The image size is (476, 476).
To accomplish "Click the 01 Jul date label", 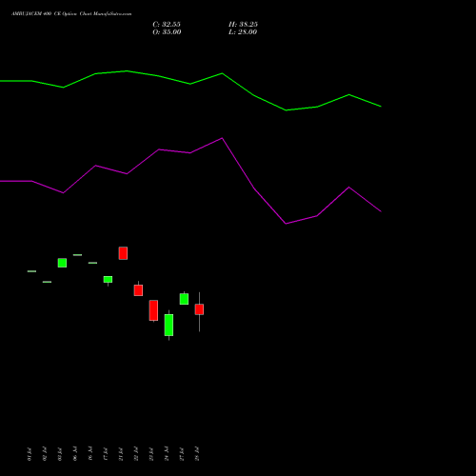I will pos(30,454).
